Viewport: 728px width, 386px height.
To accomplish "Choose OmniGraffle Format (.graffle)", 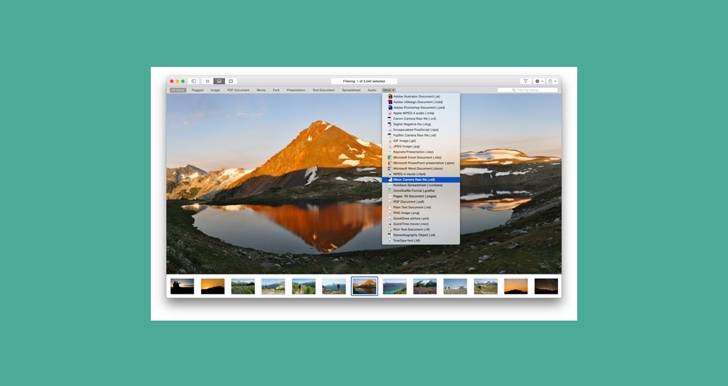I will click(421, 191).
